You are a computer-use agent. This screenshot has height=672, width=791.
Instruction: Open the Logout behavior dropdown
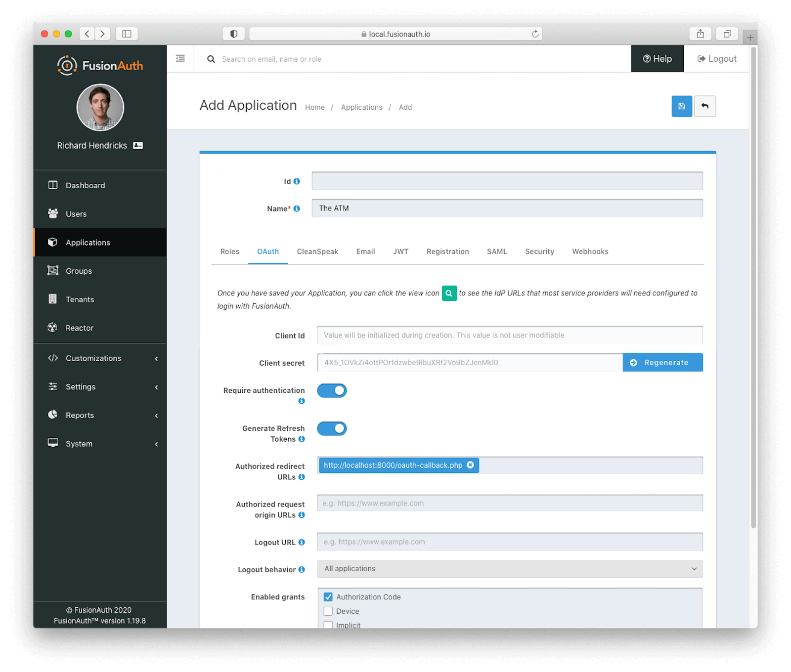coord(509,568)
